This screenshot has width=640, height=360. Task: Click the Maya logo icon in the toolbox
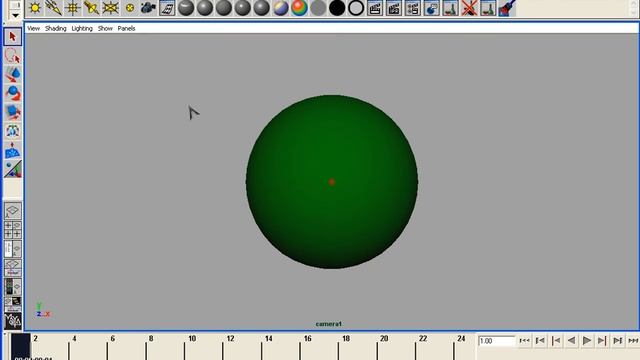[x=13, y=321]
